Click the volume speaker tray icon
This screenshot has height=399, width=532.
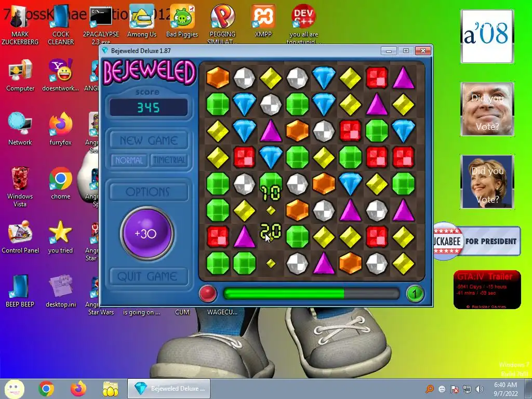[480, 389]
